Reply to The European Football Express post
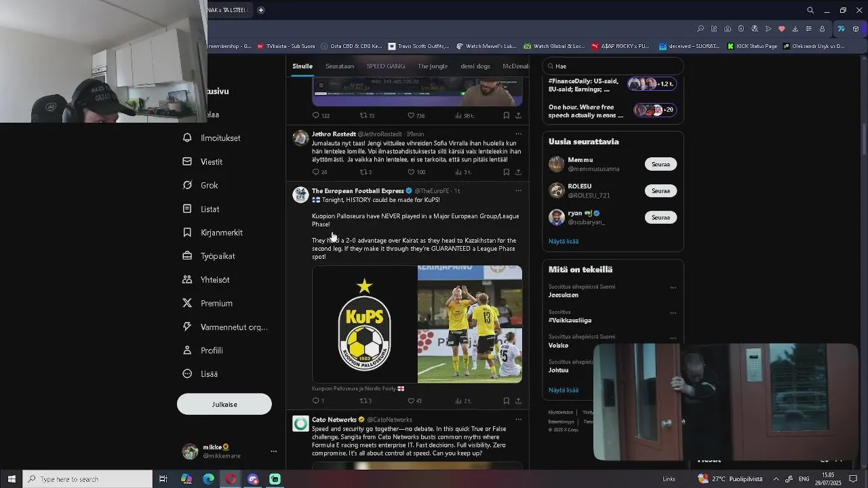The height and width of the screenshot is (488, 868). 318,401
